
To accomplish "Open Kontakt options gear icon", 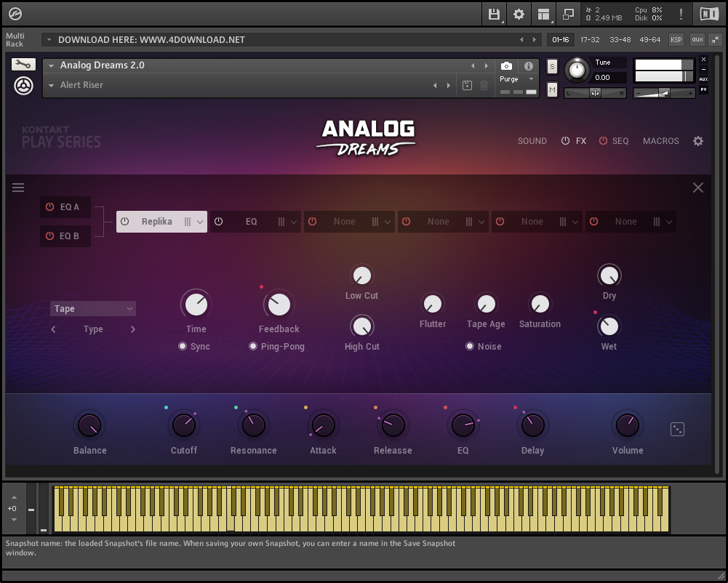I will point(519,15).
